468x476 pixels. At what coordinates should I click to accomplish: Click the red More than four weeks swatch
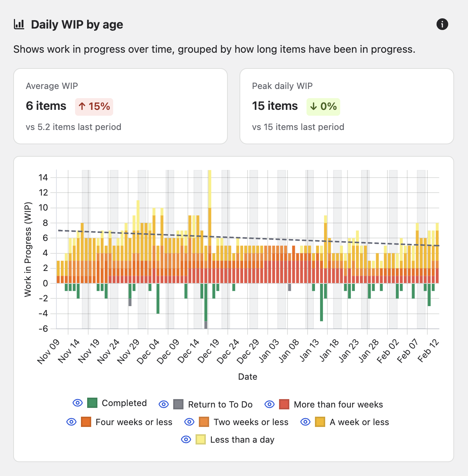(284, 404)
